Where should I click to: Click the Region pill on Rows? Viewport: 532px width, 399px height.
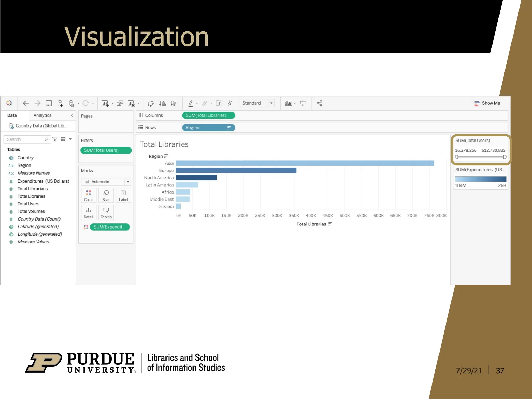point(209,128)
